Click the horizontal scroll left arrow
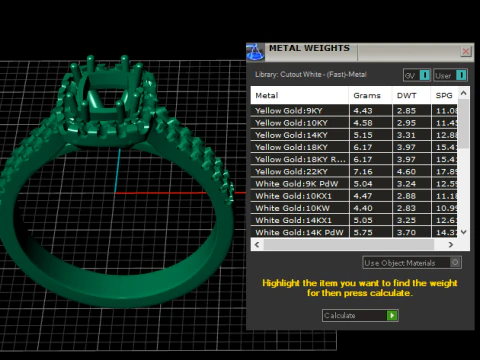Screen dimensions: 480x360 pos(257,245)
